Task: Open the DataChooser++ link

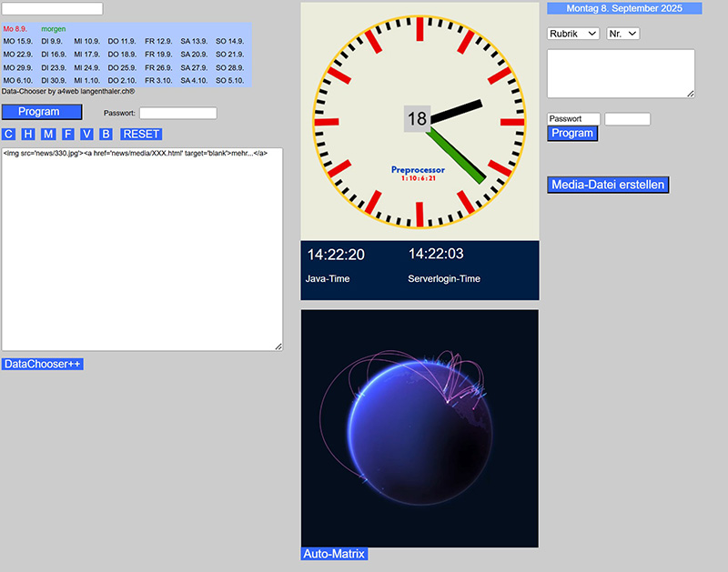Action: [x=43, y=364]
